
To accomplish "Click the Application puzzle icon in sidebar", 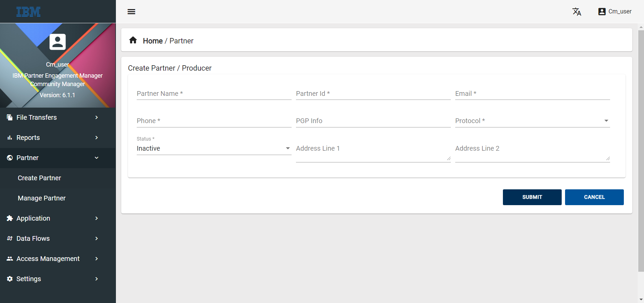I will 10,218.
